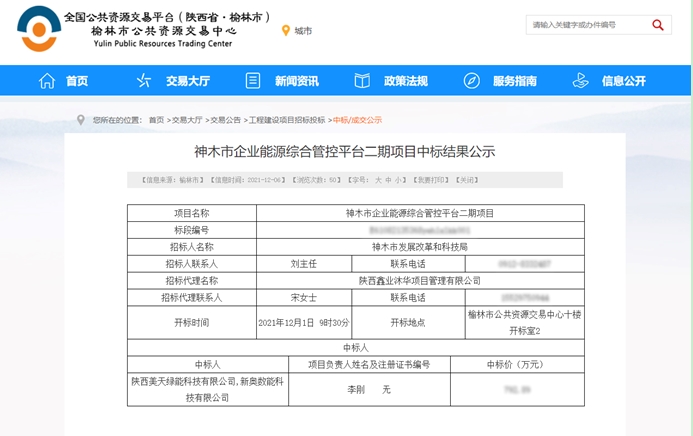This screenshot has width=693, height=436.
Task: Click the 招标人名称 label cell
Action: (192, 247)
